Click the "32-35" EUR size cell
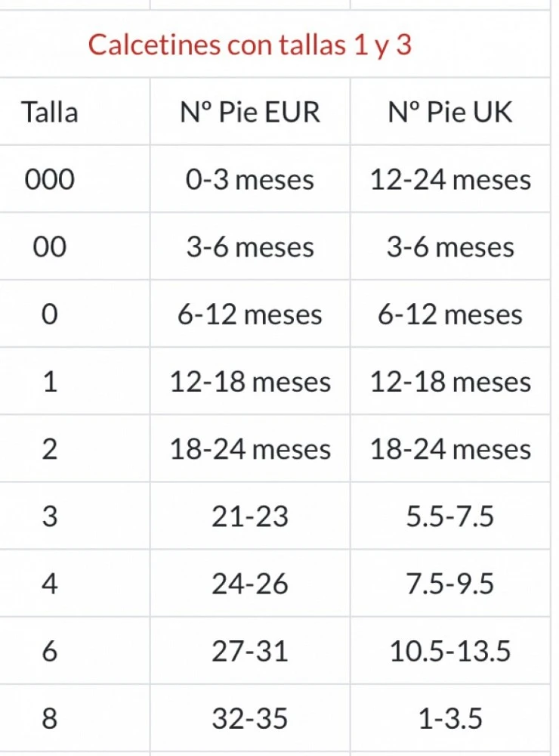This screenshot has width=559, height=756. tap(250, 719)
